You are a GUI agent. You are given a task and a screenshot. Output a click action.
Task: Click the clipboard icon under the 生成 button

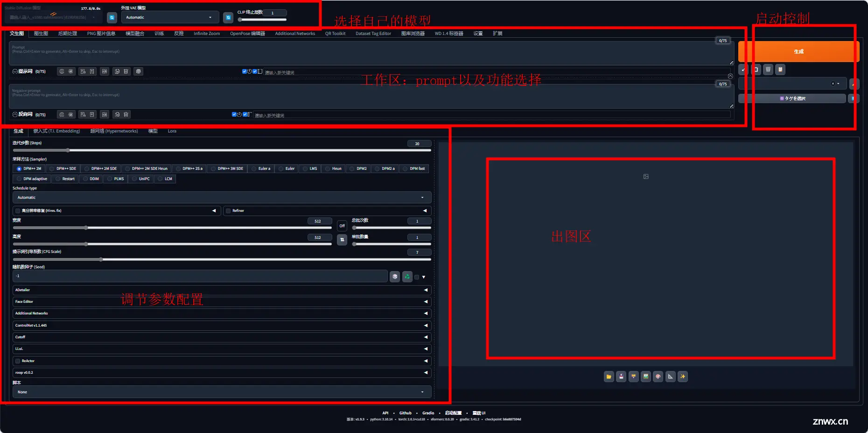pos(780,70)
